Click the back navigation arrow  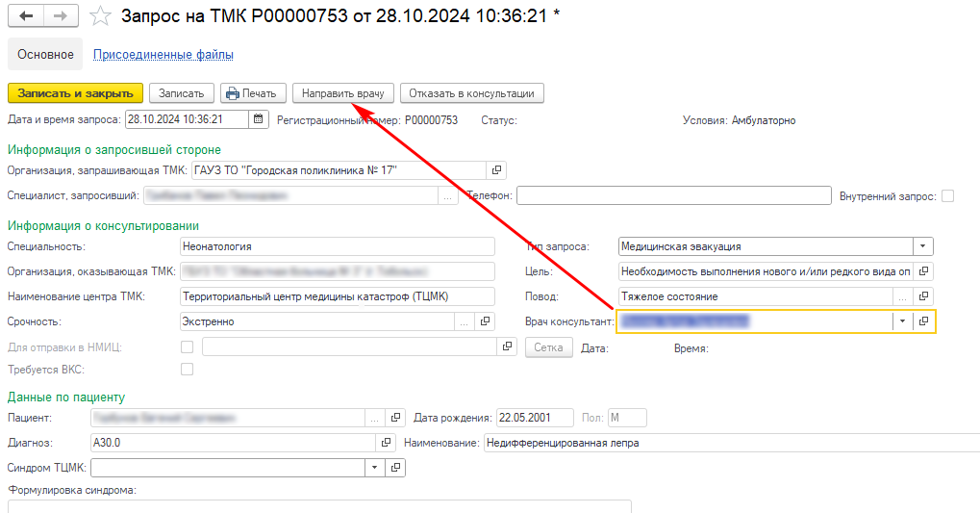[x=26, y=16]
